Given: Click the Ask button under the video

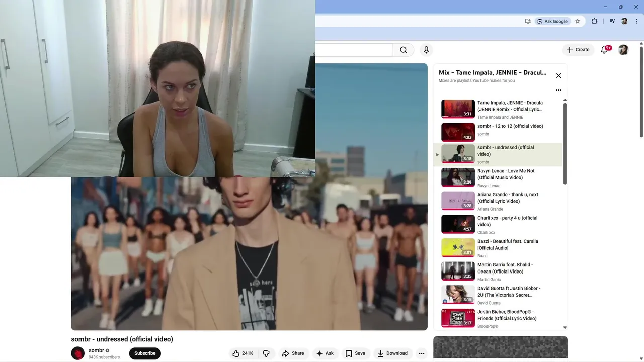Looking at the screenshot, I should [x=325, y=353].
